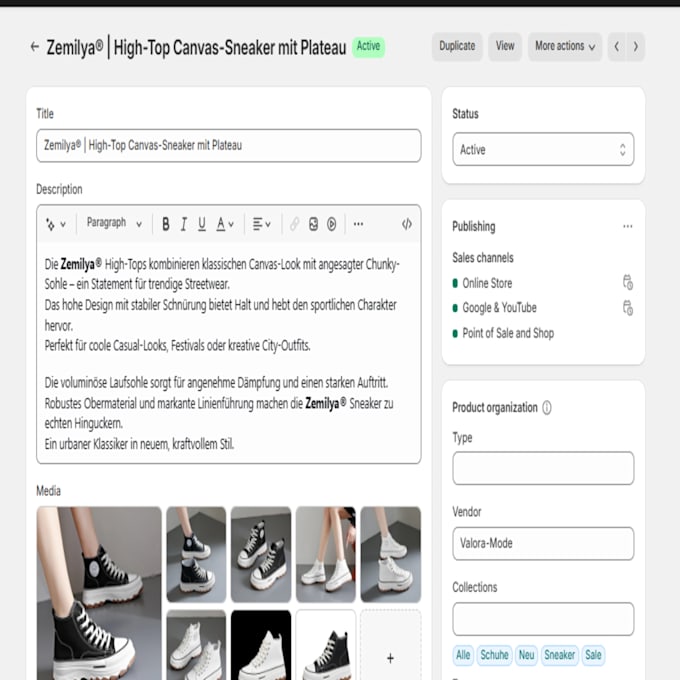Click the Duplicate button
680x680 pixels.
[x=457, y=46]
